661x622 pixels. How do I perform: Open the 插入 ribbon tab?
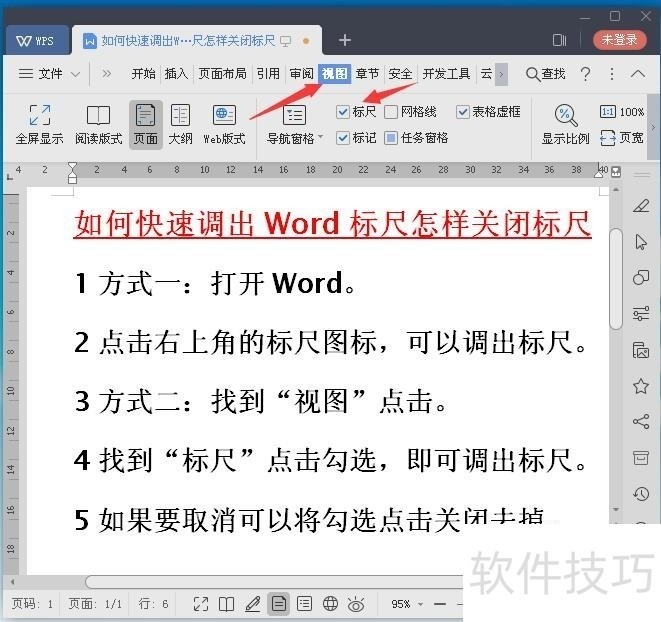click(x=176, y=74)
